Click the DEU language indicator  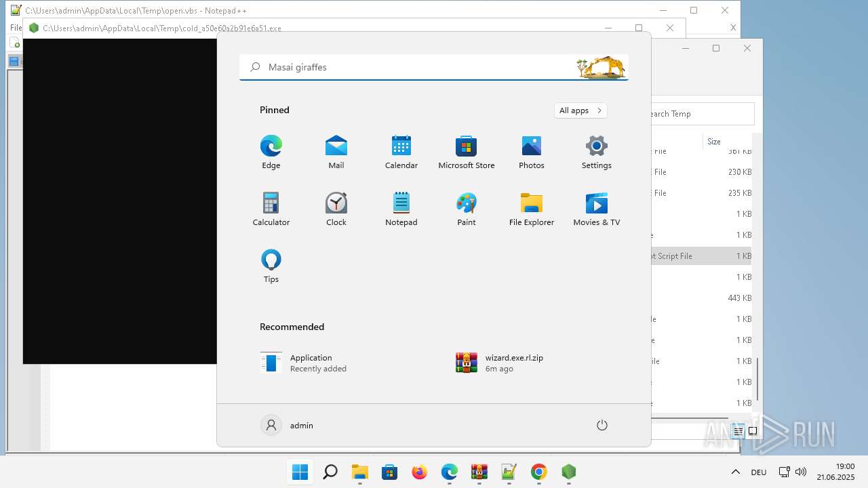(x=758, y=472)
